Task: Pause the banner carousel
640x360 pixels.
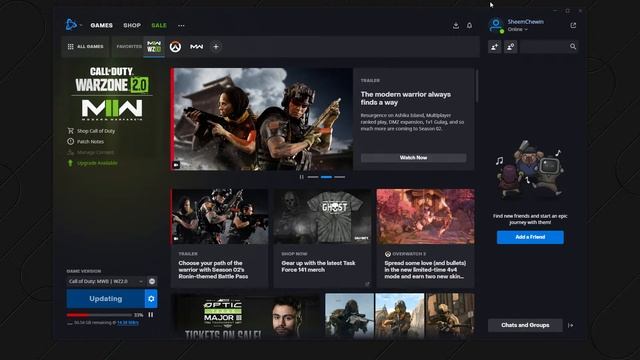Action: pyautogui.click(x=302, y=177)
